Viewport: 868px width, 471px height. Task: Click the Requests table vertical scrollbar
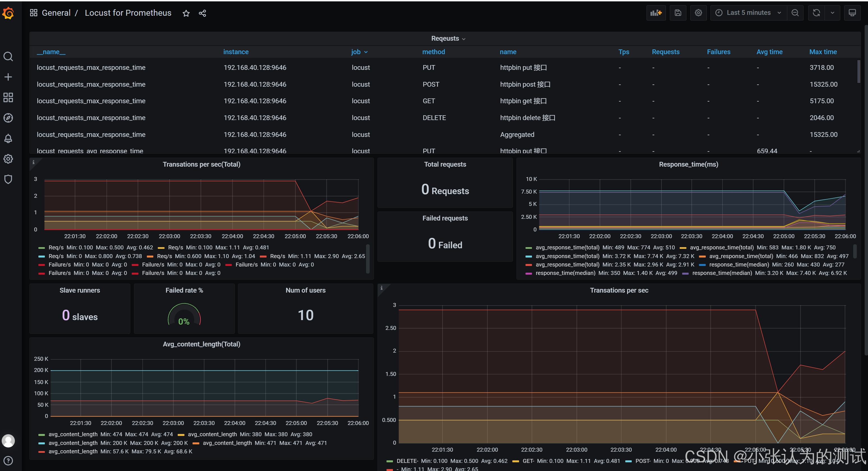coord(858,72)
